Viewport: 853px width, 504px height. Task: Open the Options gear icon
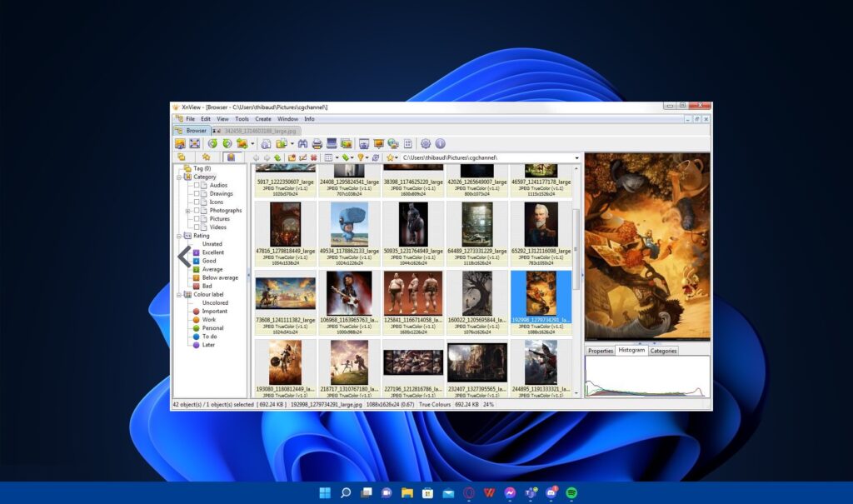[x=426, y=143]
